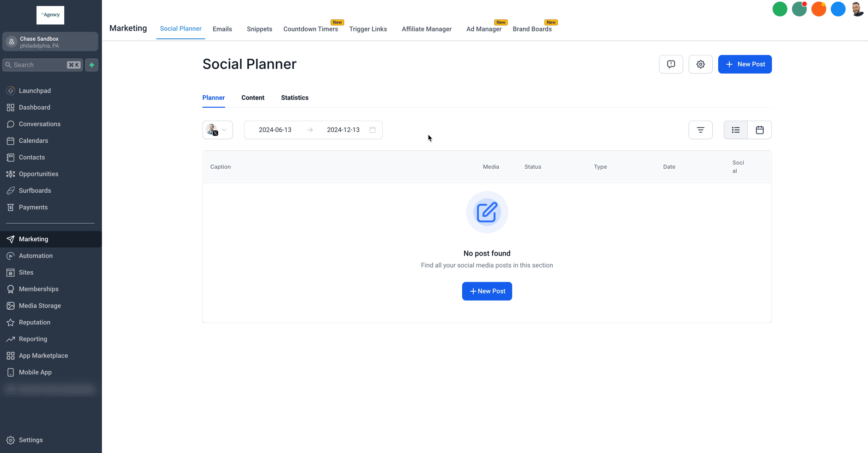Open Affiliate Manager tab

(x=427, y=29)
